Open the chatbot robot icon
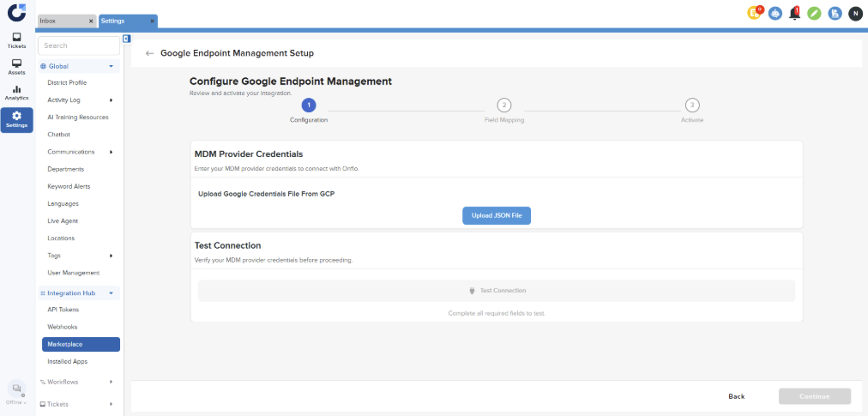 [x=775, y=14]
